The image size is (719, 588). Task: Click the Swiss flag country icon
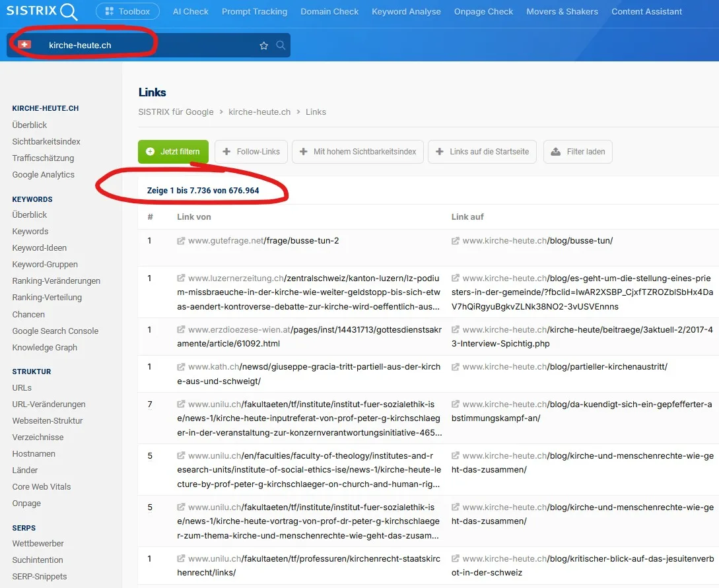[x=24, y=45]
